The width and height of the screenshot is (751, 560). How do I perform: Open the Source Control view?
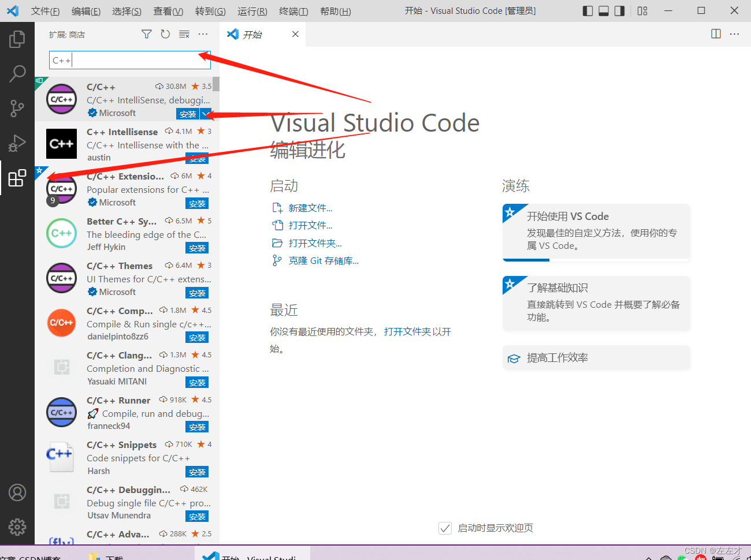(x=17, y=108)
